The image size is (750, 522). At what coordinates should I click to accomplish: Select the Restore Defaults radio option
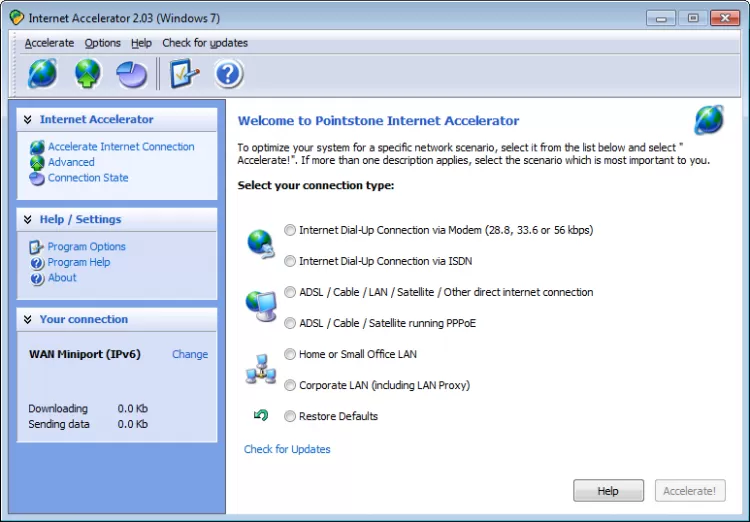click(290, 416)
